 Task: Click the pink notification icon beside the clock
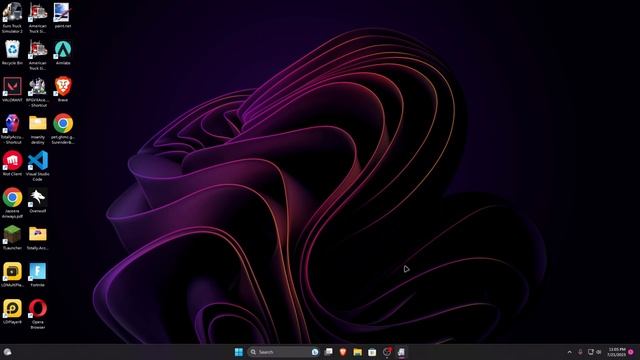(x=631, y=352)
